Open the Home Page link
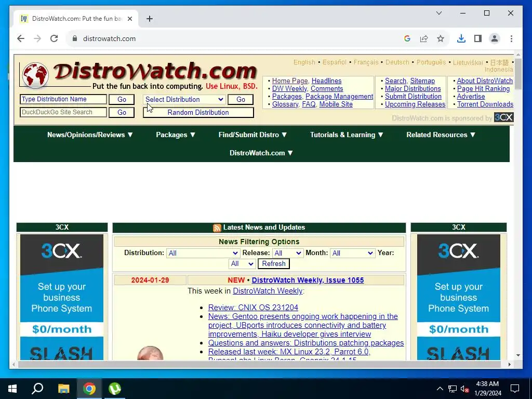The width and height of the screenshot is (532, 399). tap(290, 81)
